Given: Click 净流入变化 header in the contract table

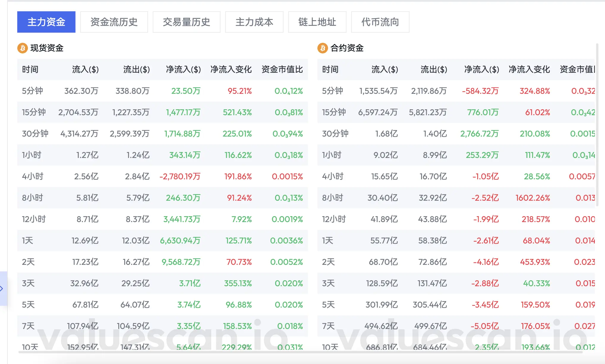Looking at the screenshot, I should coord(529,69).
